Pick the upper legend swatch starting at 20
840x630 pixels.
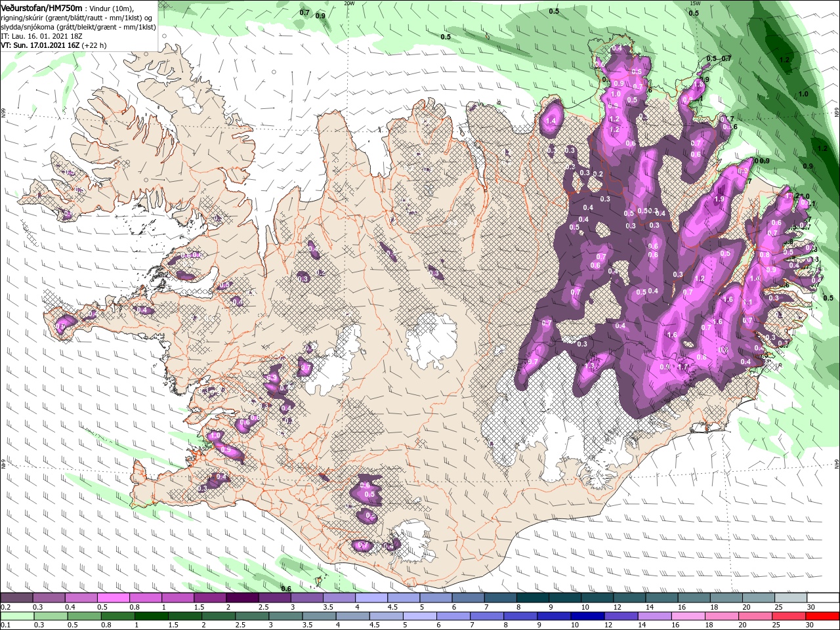tap(758, 598)
